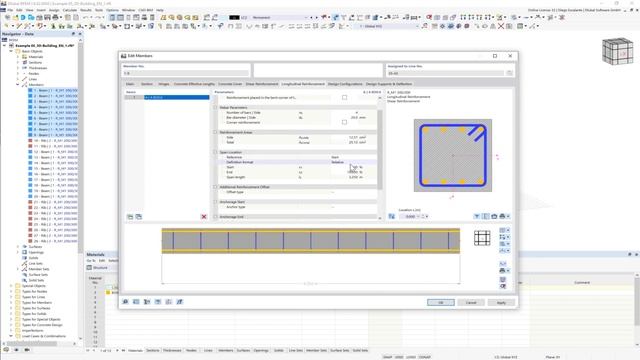Image resolution: width=640 pixels, height=360 pixels.
Task: Click the search icon at dialog bottom-left
Action: pyautogui.click(x=125, y=302)
